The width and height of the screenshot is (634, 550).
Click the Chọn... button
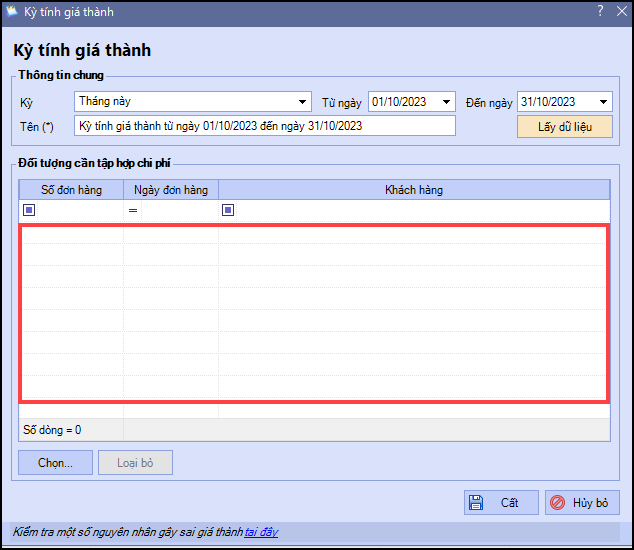[x=55, y=462]
